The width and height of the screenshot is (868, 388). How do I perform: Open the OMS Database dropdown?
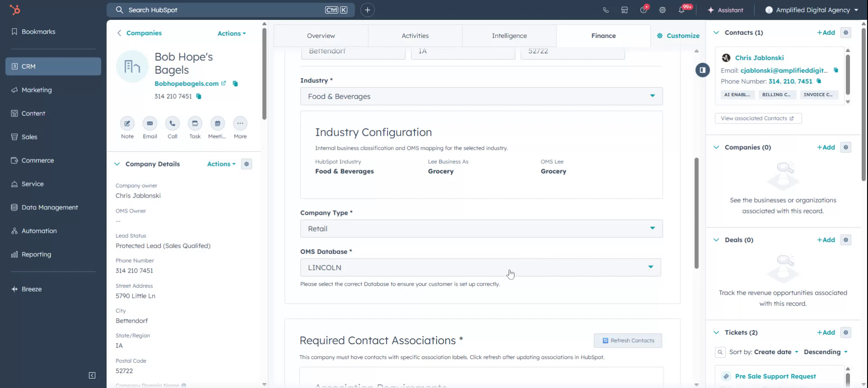tap(480, 267)
